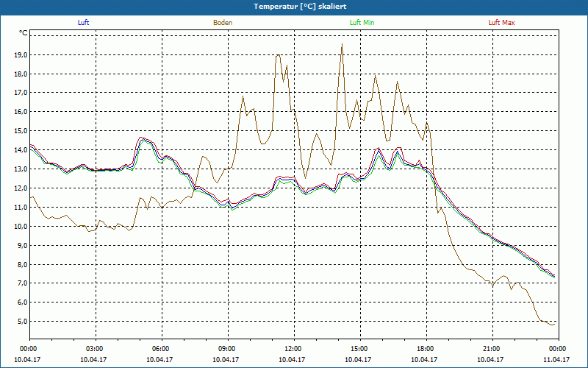Select the 17,0 y-axis value
The height and width of the screenshot is (368, 588).
tap(21, 93)
